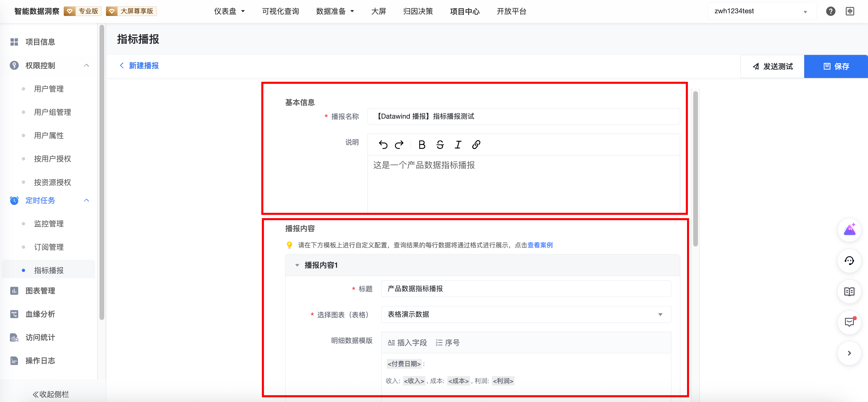Screen dimensions: 868x402
Task: Click the 查看案例 link
Action: (x=540, y=245)
